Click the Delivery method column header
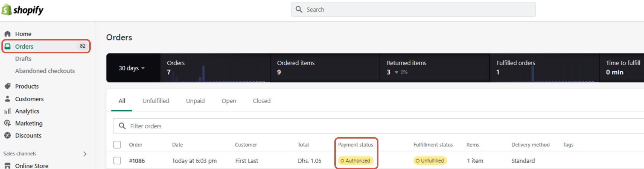This screenshot has height=169, width=644. pyautogui.click(x=530, y=145)
